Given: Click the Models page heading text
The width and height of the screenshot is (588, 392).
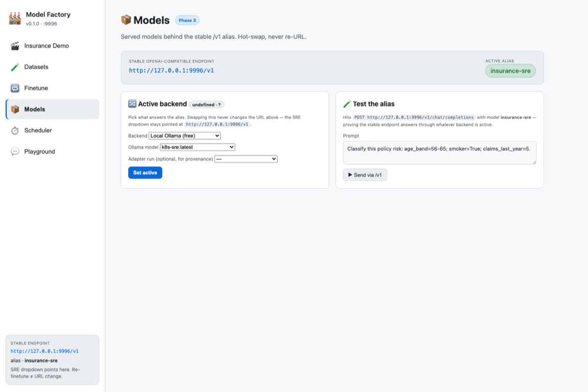Looking at the screenshot, I should 151,20.
